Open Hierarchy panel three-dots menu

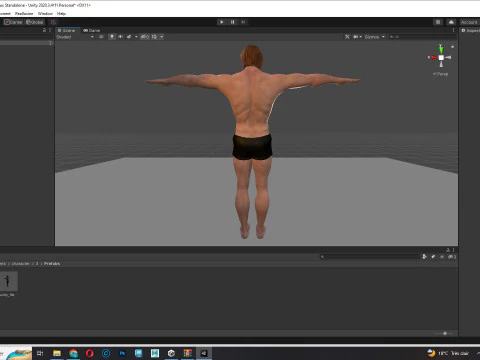(x=50, y=30)
